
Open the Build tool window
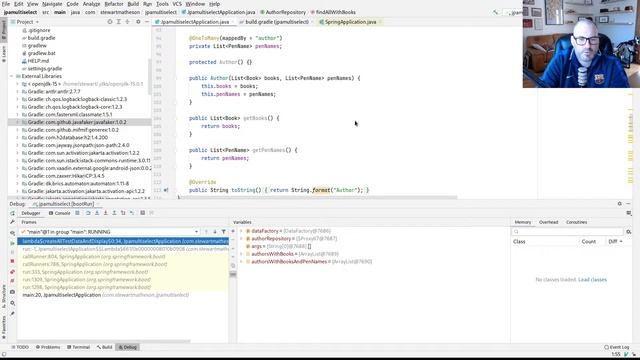tap(104, 347)
